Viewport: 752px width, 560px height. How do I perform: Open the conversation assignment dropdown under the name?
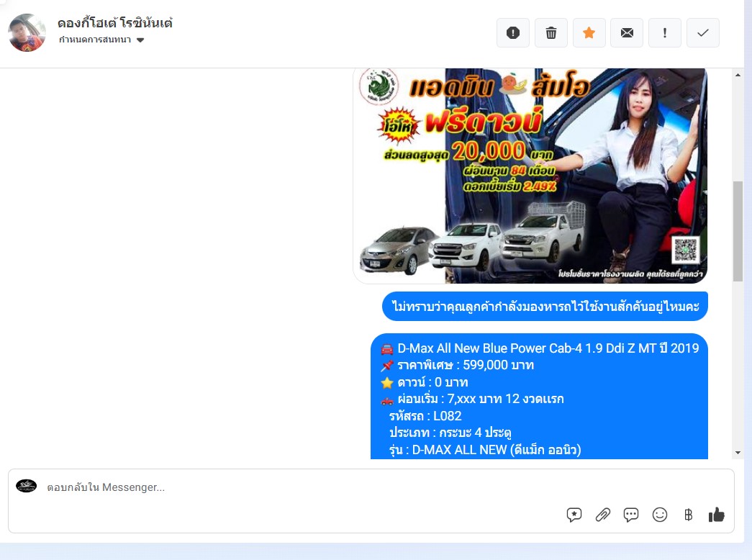[101, 40]
